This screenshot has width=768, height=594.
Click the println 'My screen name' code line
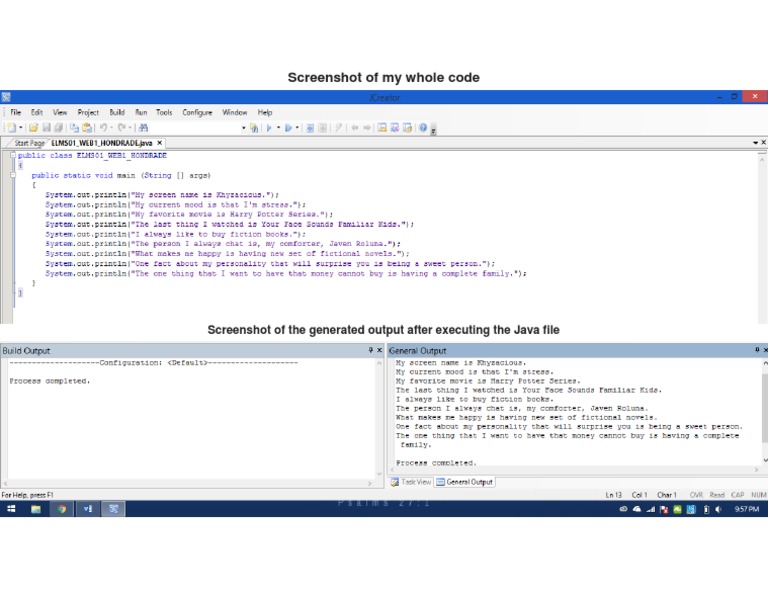coord(162,195)
